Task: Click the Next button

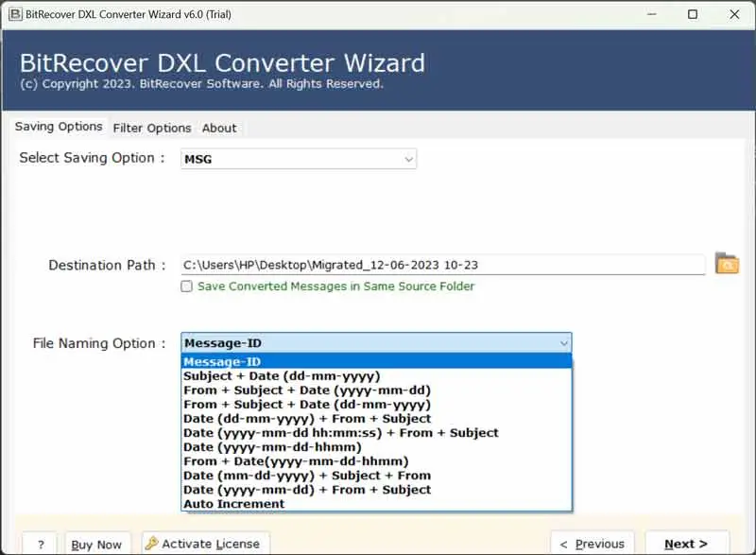Action: pyautogui.click(x=687, y=544)
